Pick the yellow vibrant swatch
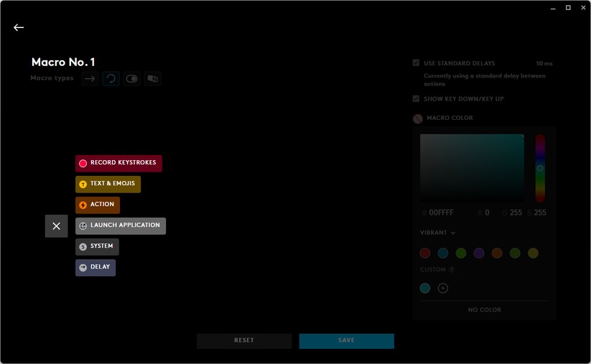 point(533,253)
